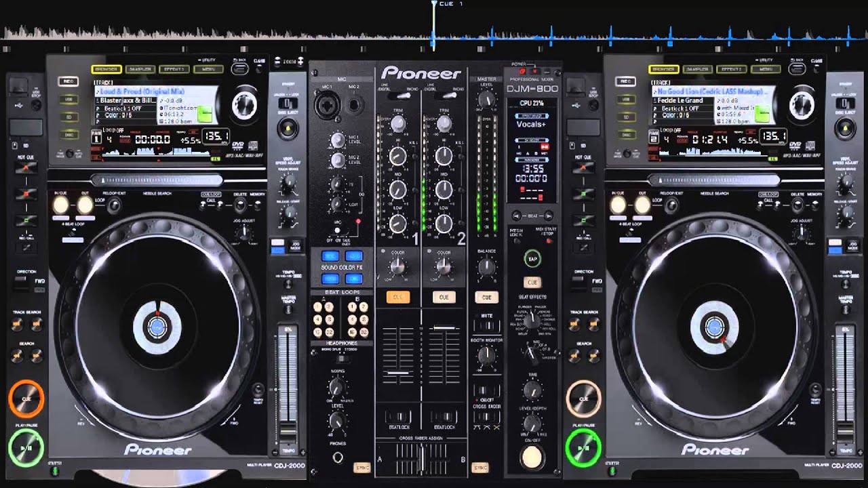Toggle MASTER TEMPO on left deck
Image resolution: width=868 pixels, height=488 pixels.
click(288, 308)
